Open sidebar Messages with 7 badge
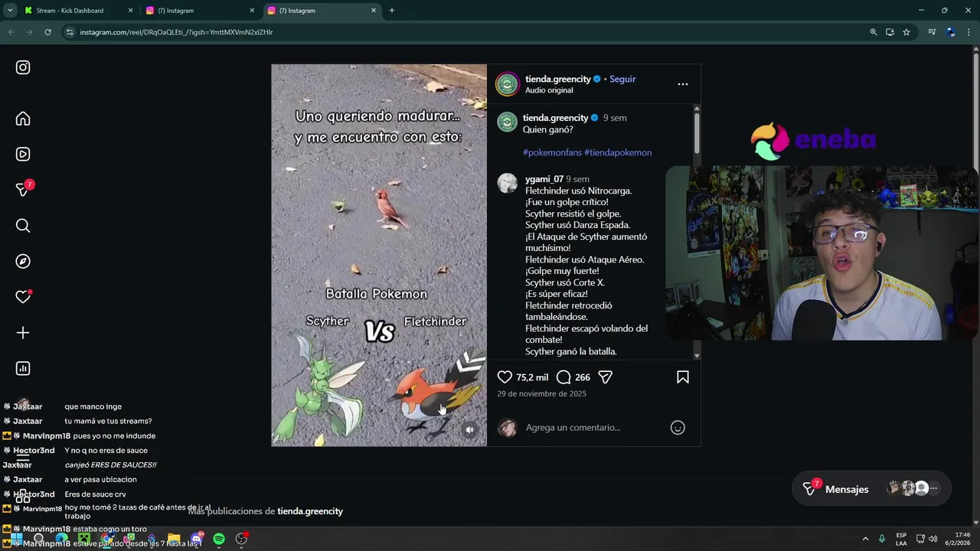Viewport: 980px width, 551px height. click(23, 189)
